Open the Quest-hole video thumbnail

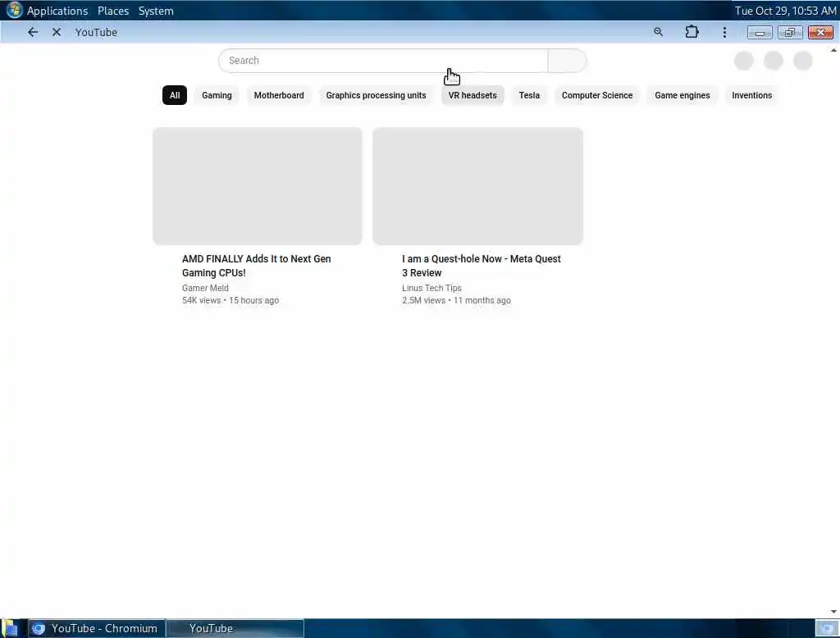coord(478,186)
